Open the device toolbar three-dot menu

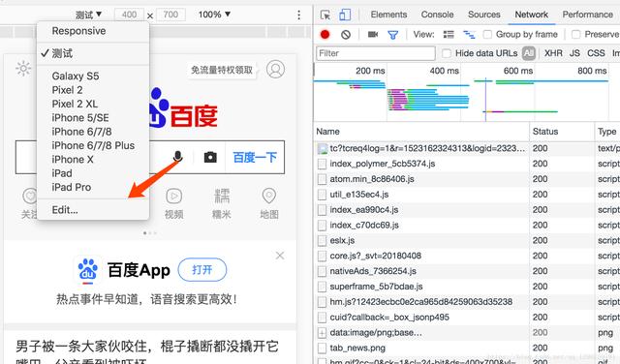pyautogui.click(x=299, y=15)
